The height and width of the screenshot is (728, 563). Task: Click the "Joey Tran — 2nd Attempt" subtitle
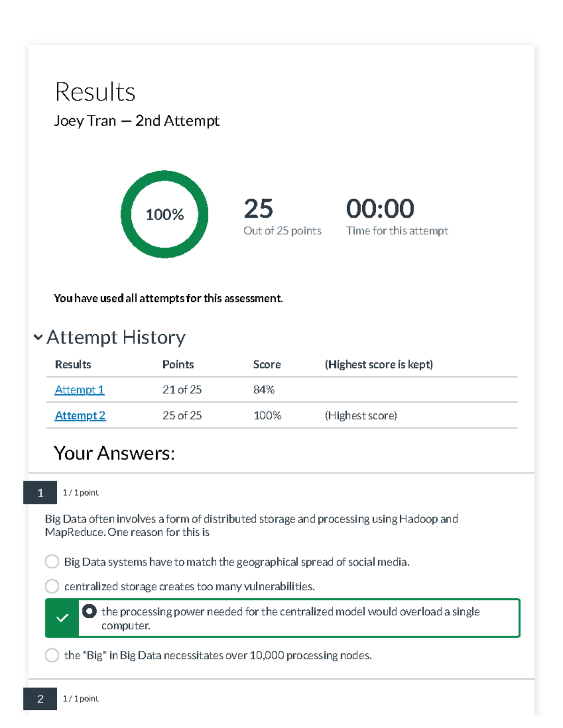137,121
